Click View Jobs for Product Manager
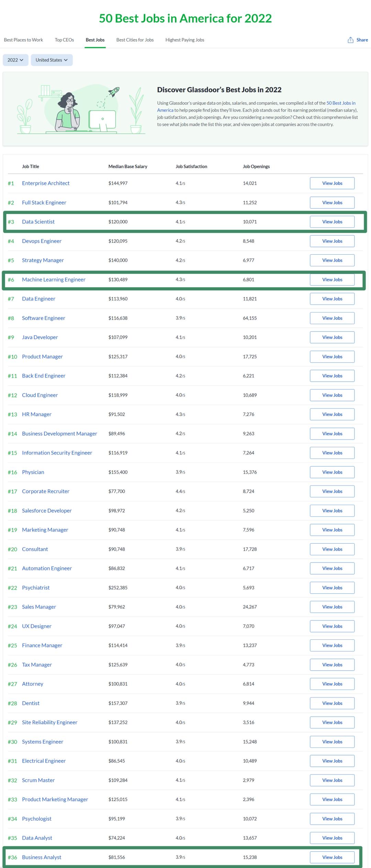The height and width of the screenshot is (868, 371). (332, 357)
